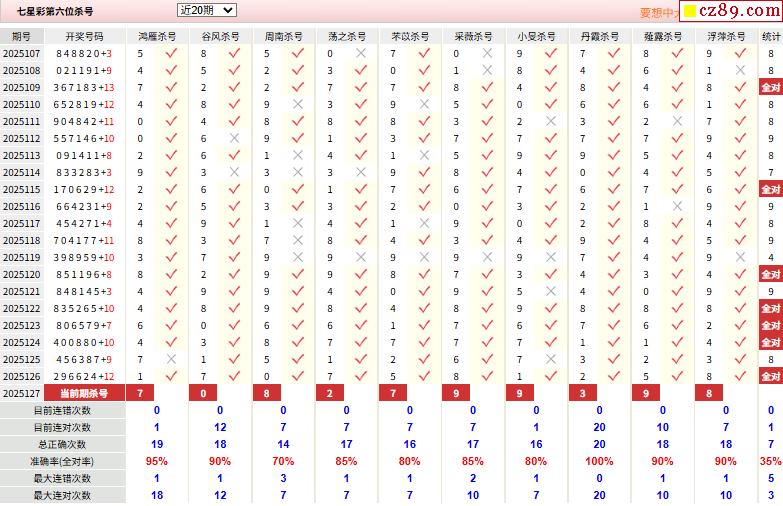
Task: Select period 2025126 in the 期号 column
Action: 21,376
